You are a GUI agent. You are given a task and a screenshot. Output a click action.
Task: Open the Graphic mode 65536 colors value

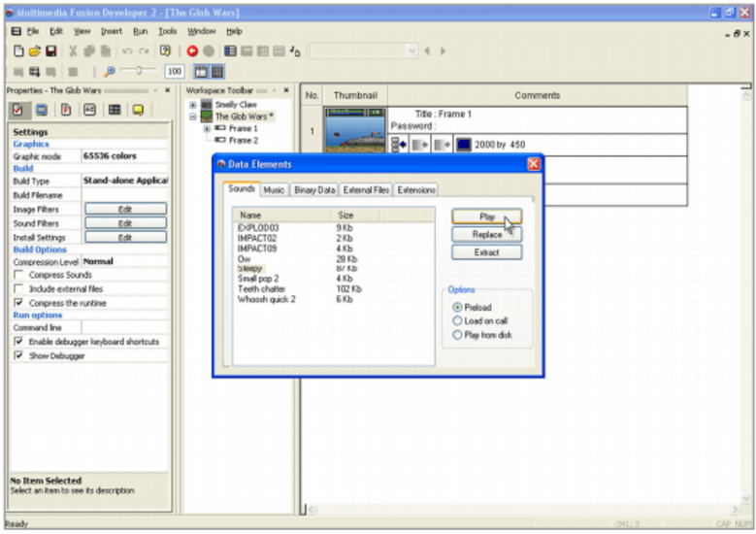click(124, 155)
